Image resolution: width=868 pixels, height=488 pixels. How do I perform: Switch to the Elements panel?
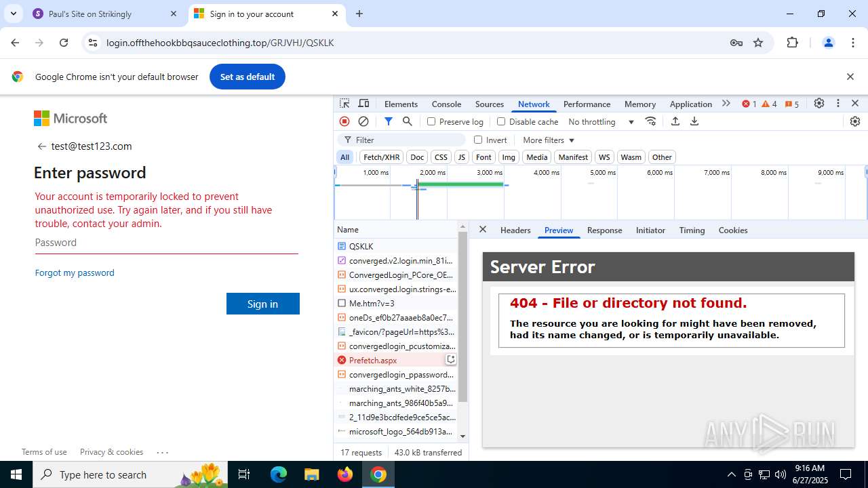coord(401,104)
